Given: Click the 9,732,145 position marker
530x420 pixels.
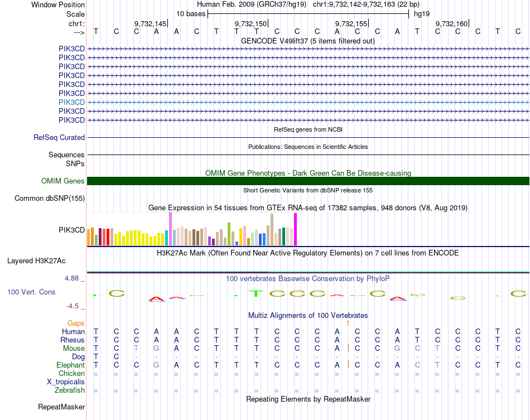Looking at the screenshot, I should (151, 23).
